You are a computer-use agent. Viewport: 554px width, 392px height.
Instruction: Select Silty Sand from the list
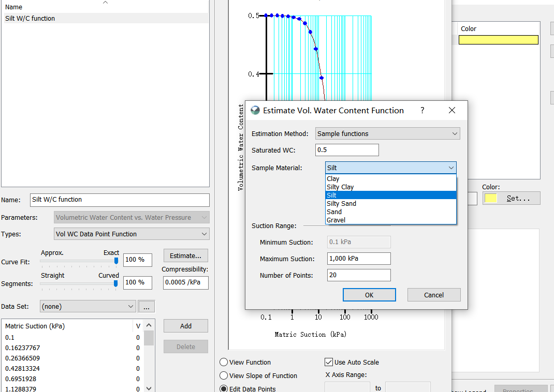[x=341, y=204]
